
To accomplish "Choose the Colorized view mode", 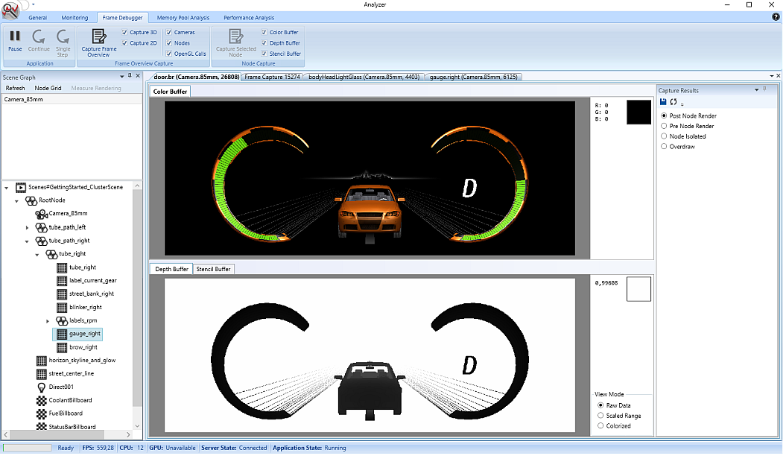I will 600,426.
